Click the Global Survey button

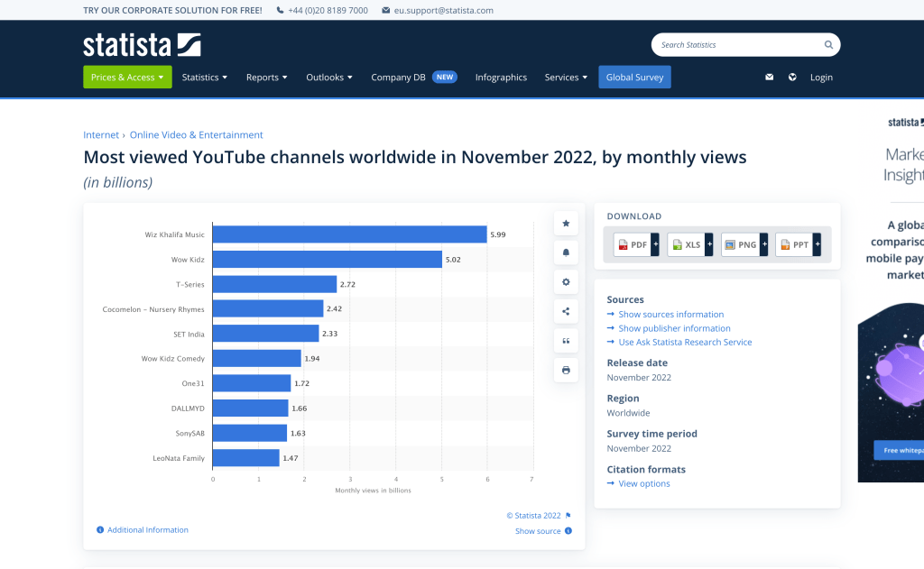(x=634, y=78)
